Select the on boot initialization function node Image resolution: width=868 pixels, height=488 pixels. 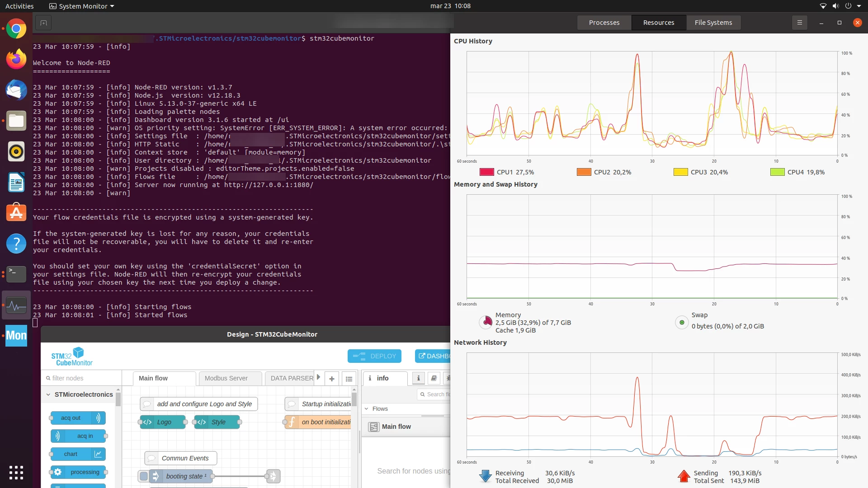point(318,422)
